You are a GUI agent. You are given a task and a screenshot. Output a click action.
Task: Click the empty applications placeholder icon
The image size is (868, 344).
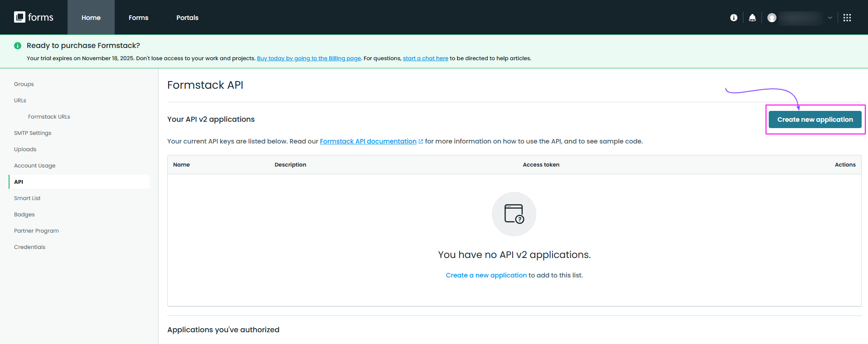(514, 214)
